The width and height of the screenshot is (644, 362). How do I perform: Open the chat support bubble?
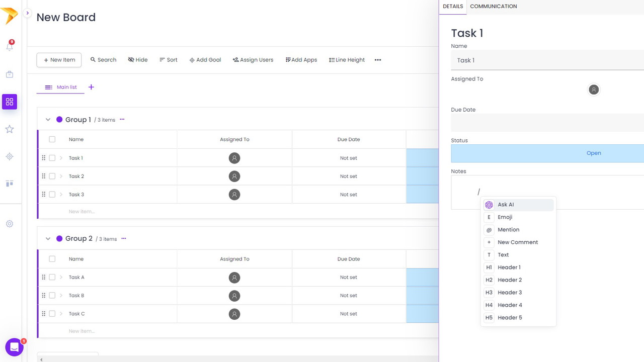(x=14, y=347)
